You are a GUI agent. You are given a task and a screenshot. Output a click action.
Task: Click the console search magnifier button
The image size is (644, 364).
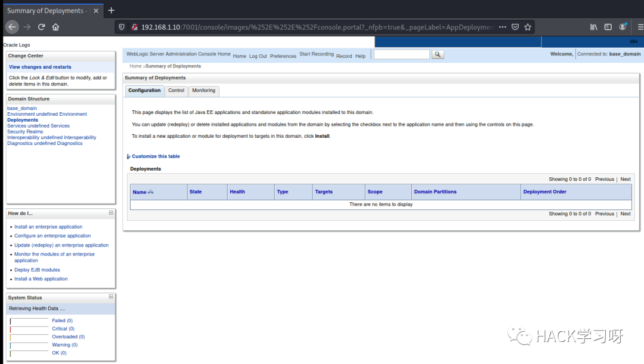pos(438,54)
